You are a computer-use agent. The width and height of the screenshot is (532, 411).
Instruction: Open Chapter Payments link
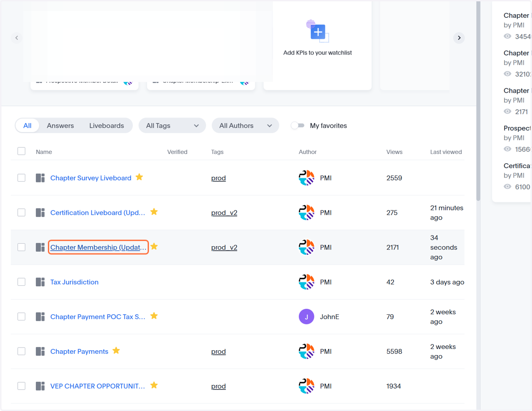click(79, 351)
